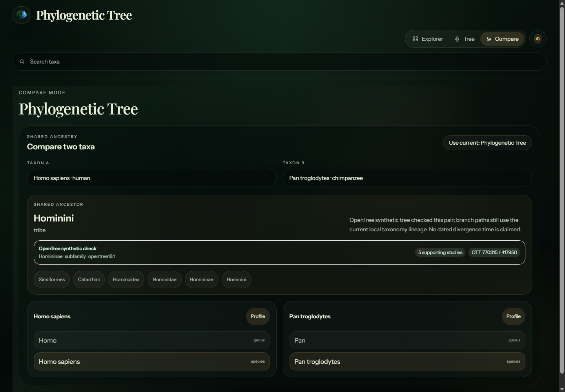Click Use current: Phylogenetic Tree button

click(487, 143)
